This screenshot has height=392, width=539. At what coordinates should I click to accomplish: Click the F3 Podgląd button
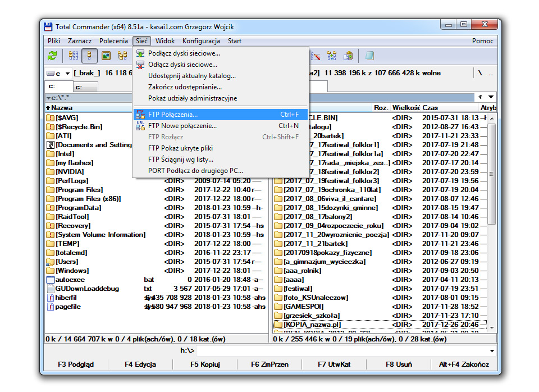coord(76,364)
